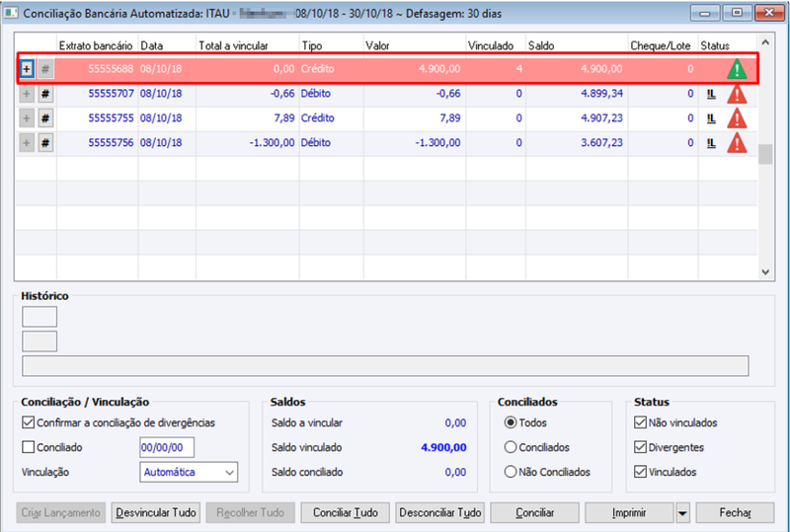
Task: Expand row 55555756 with plus button
Action: (27, 143)
